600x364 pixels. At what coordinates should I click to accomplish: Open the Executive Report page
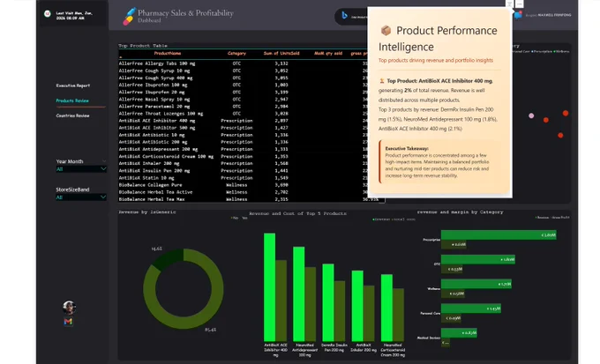click(x=73, y=85)
